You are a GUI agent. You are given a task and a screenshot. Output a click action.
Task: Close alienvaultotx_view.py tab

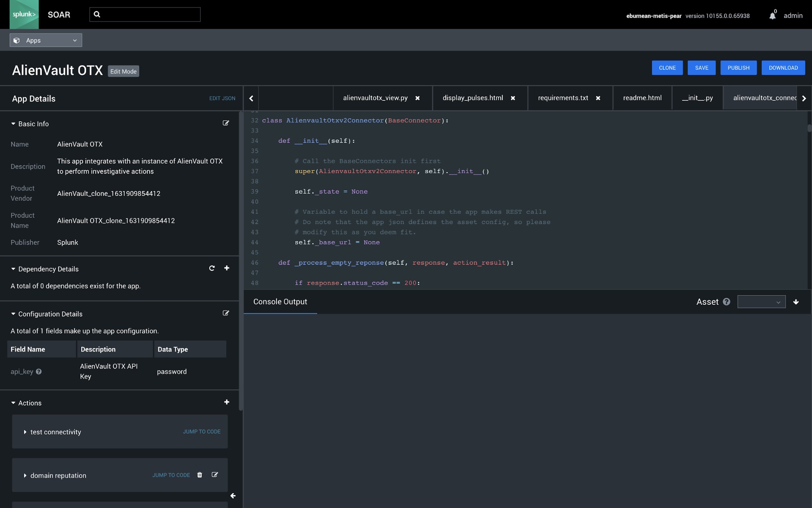(x=417, y=98)
